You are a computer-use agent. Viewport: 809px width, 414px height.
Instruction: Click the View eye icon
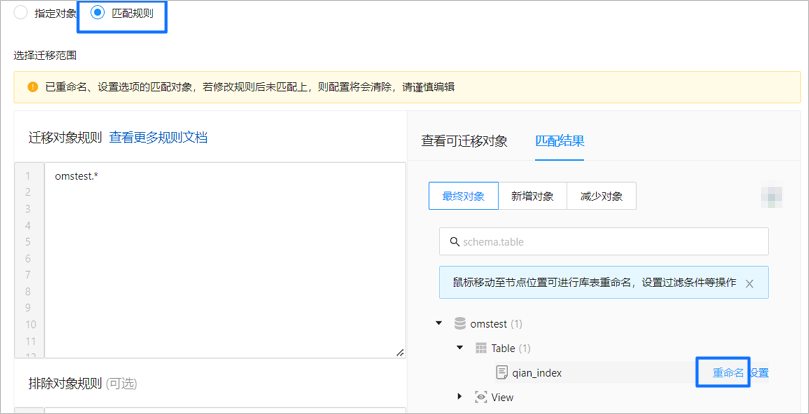click(x=481, y=397)
